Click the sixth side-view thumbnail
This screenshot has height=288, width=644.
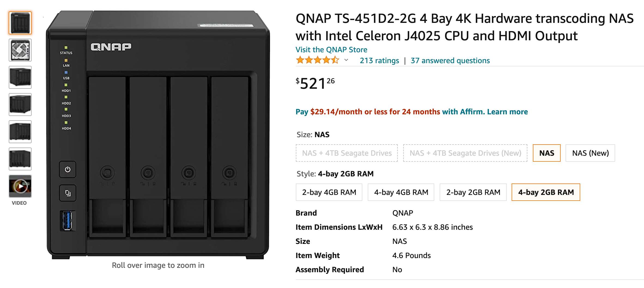20,159
